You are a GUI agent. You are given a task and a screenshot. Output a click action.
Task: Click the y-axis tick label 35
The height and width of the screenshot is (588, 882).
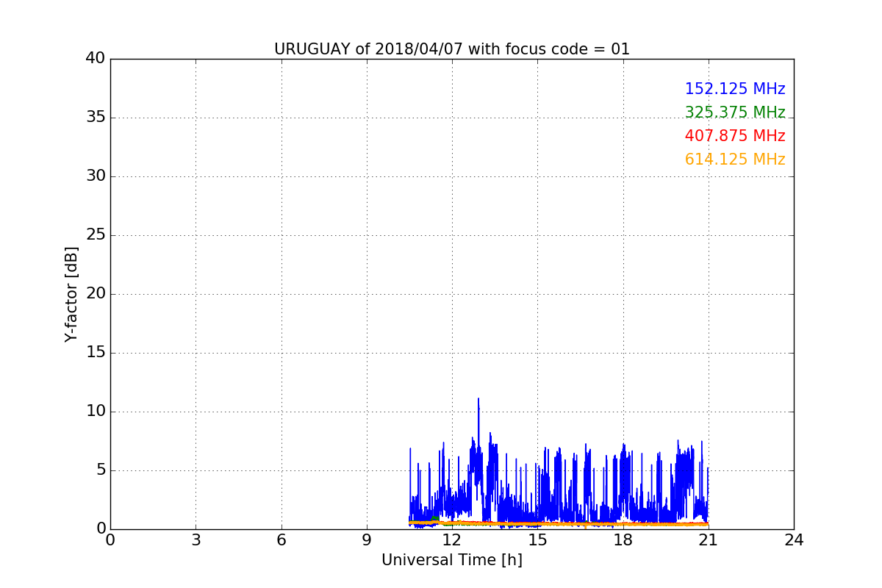(x=96, y=118)
